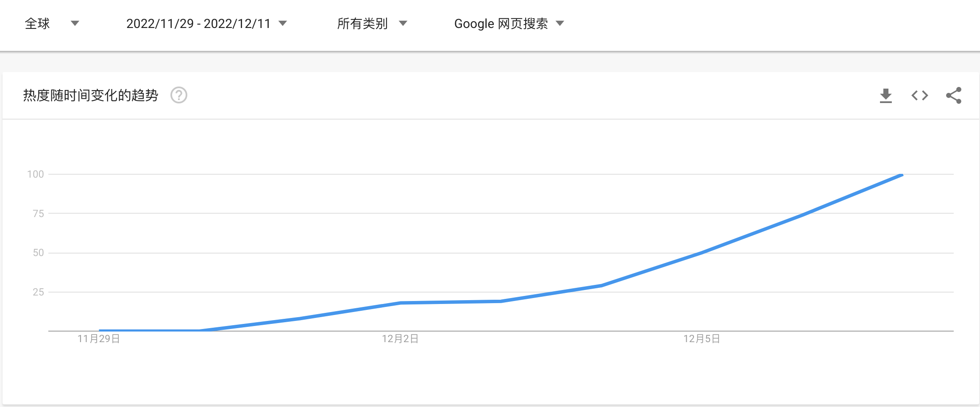The height and width of the screenshot is (407, 980).
Task: Click the 热度随时间变化的趋势 chart title
Action: (91, 95)
